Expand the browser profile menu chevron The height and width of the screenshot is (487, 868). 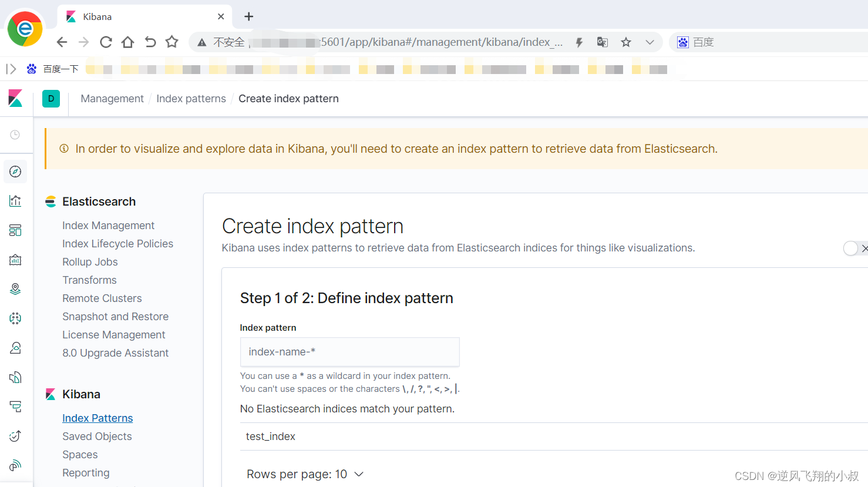pyautogui.click(x=650, y=42)
